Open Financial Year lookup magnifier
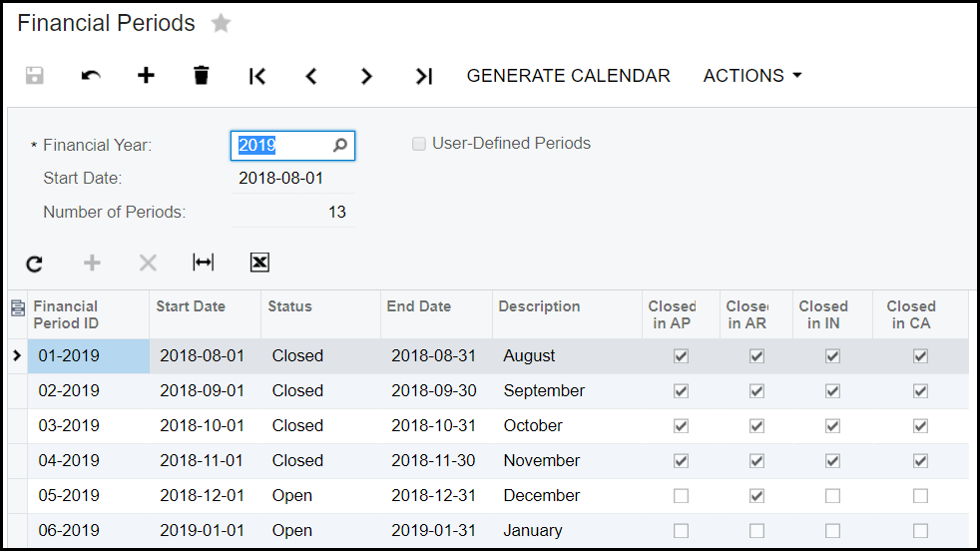This screenshot has height=551, width=980. [340, 146]
